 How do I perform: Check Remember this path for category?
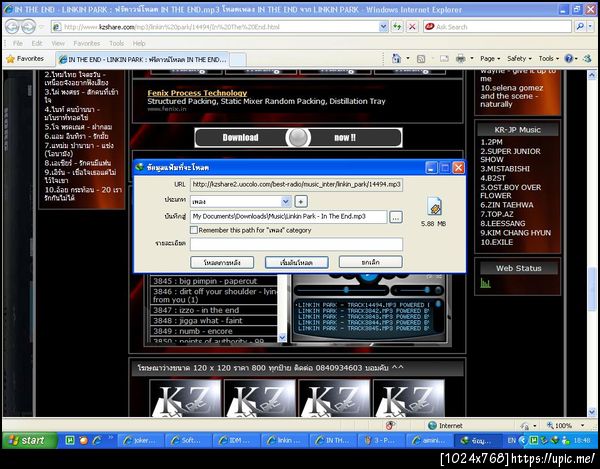tap(194, 230)
